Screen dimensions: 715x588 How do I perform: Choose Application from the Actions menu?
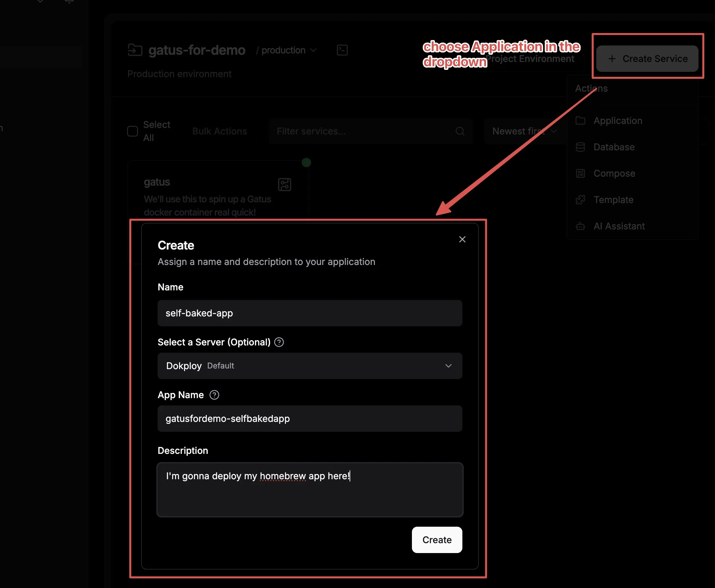click(x=617, y=121)
